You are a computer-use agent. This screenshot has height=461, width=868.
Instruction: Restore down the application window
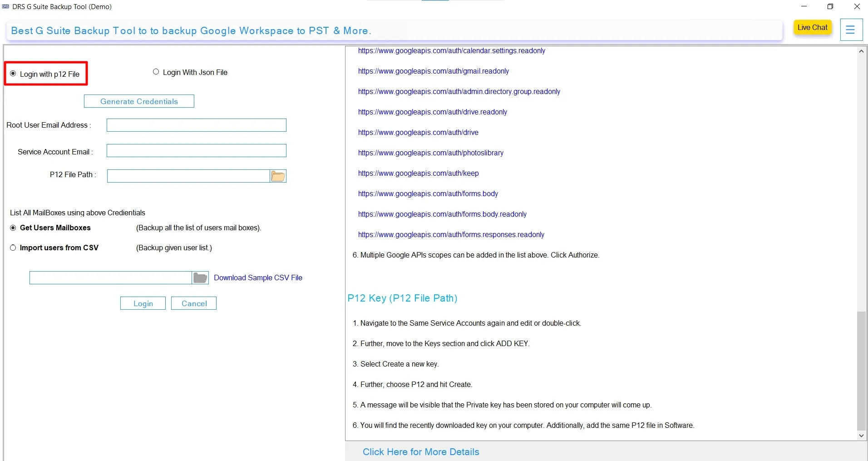pyautogui.click(x=830, y=6)
